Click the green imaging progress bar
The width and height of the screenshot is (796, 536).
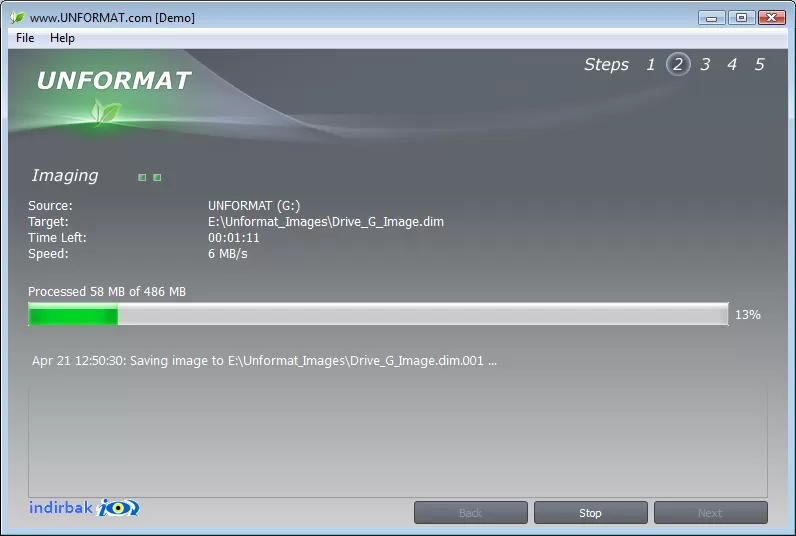[378, 314]
